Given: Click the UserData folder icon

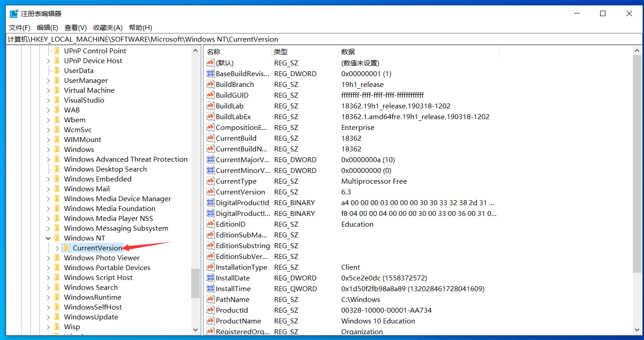Looking at the screenshot, I should click(57, 70).
